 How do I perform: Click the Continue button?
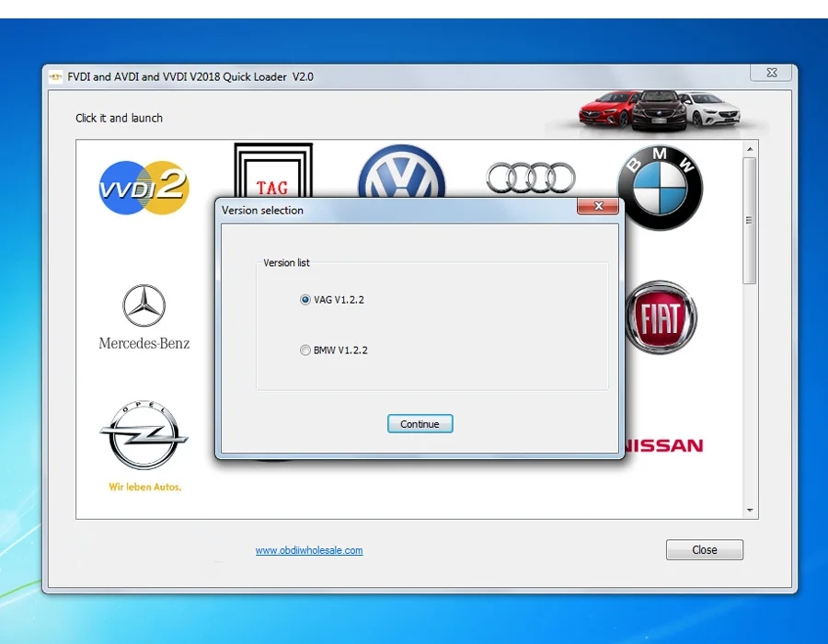tap(420, 424)
